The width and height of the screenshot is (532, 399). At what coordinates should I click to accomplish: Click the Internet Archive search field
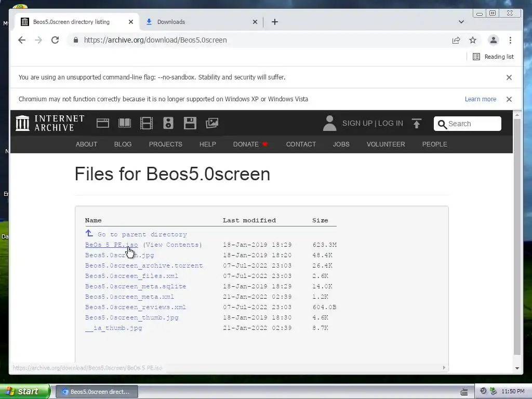pos(467,124)
